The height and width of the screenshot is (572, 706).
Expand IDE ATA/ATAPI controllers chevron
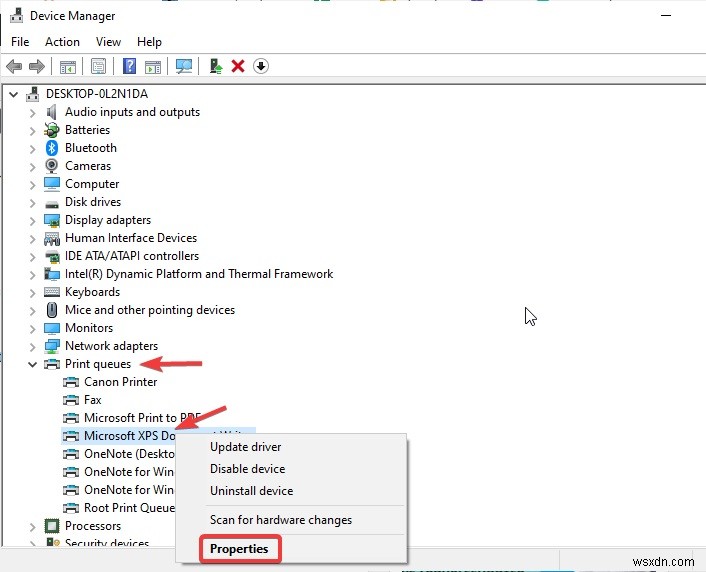32,256
